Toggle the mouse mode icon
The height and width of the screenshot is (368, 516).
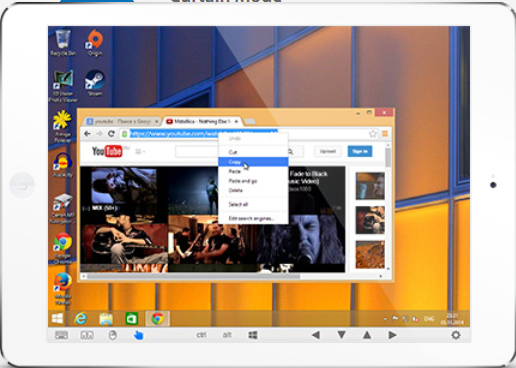click(x=113, y=335)
